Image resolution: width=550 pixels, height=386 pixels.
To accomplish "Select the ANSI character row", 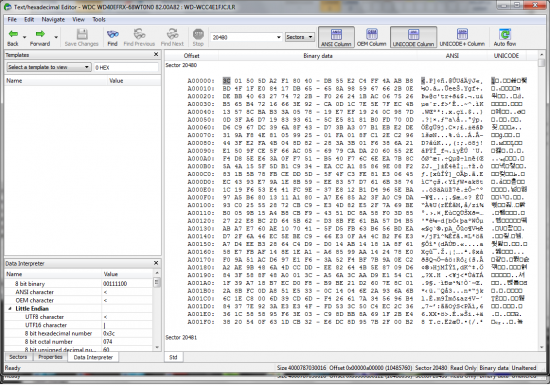I will [x=79, y=292].
